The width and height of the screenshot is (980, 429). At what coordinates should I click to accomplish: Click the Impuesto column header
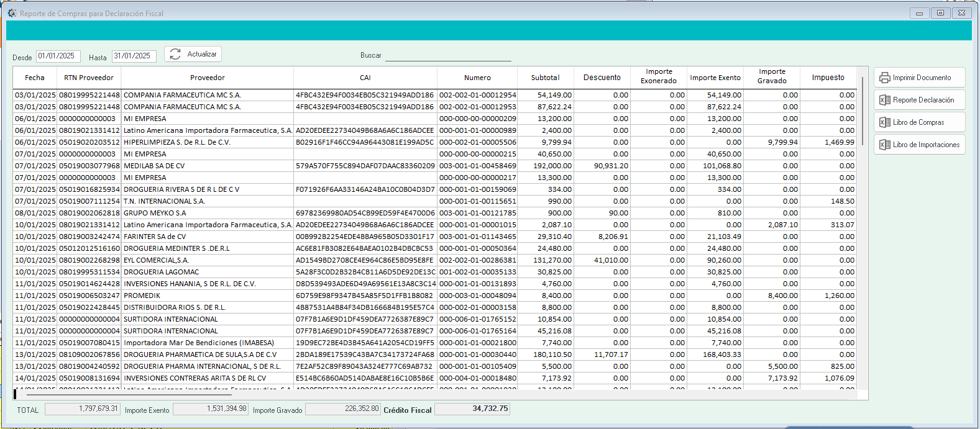[828, 78]
